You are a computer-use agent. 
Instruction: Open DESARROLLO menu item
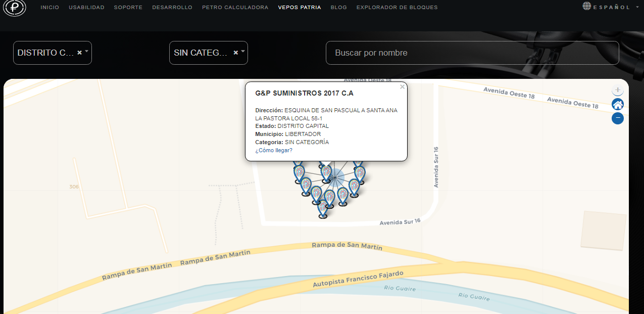click(x=172, y=8)
